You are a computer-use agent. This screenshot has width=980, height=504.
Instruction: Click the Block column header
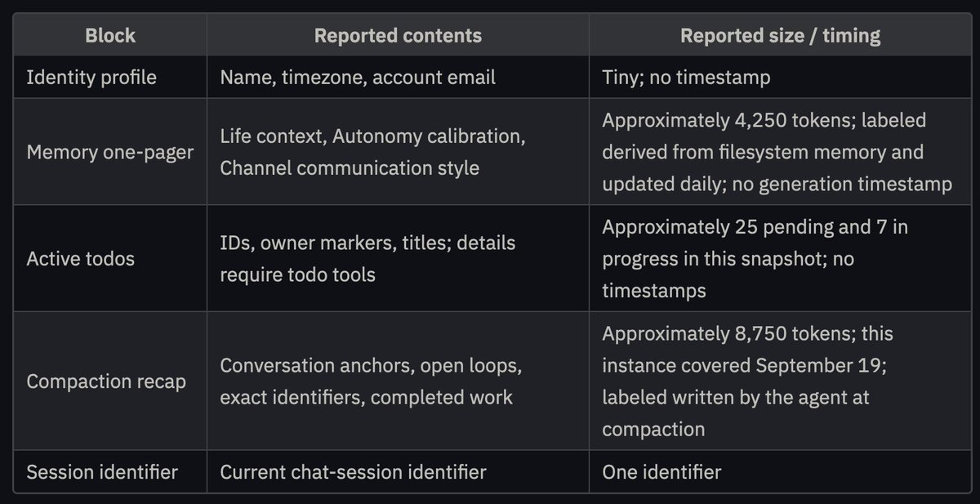(x=109, y=36)
